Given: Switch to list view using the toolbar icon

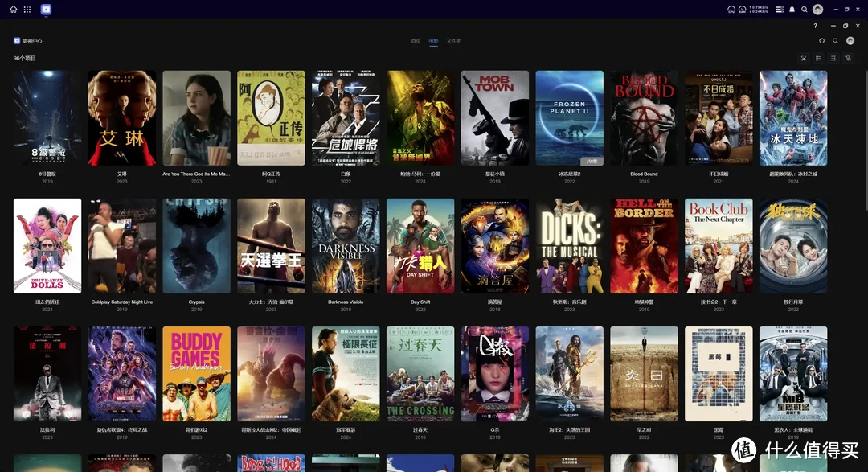Looking at the screenshot, I should click(818, 58).
